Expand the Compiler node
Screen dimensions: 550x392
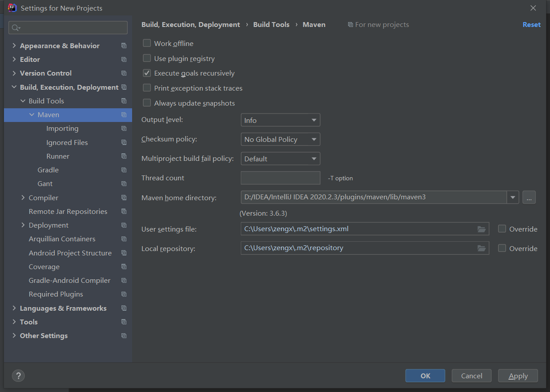23,198
